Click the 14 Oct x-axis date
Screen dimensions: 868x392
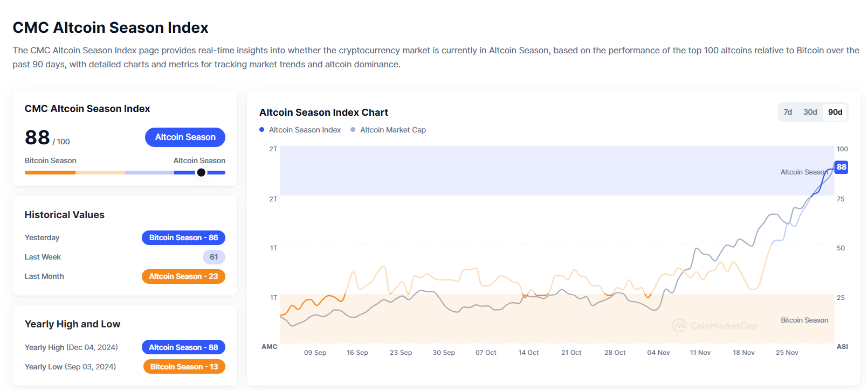528,353
